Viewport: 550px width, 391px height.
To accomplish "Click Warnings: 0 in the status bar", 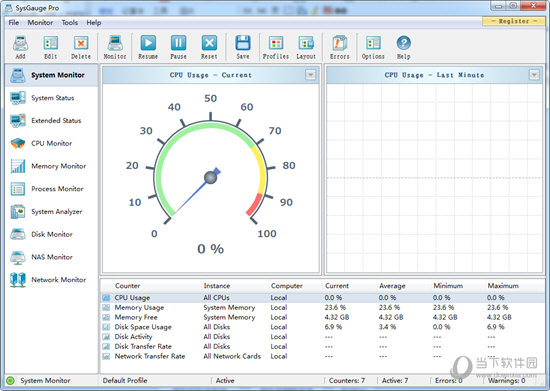I will coord(506,380).
